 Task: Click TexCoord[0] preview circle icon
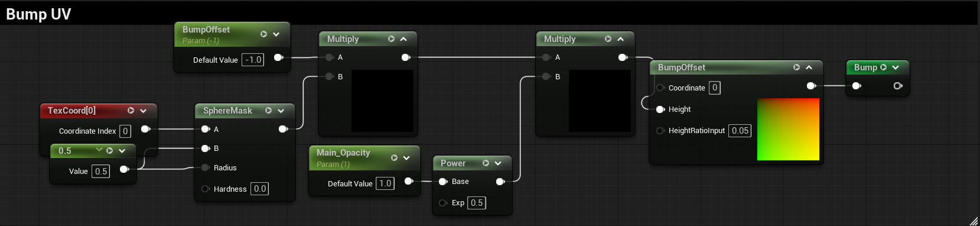(x=131, y=111)
